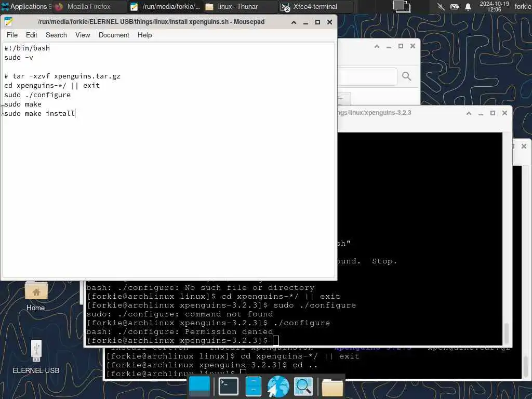Click the line 'sudo ./configure' in Mousepad
This screenshot has height=399, width=532.
tap(37, 95)
